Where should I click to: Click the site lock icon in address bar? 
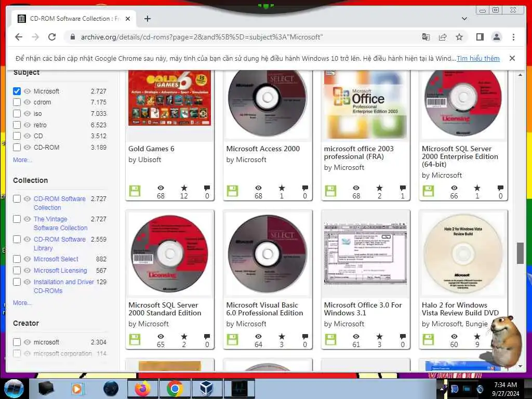(x=72, y=37)
